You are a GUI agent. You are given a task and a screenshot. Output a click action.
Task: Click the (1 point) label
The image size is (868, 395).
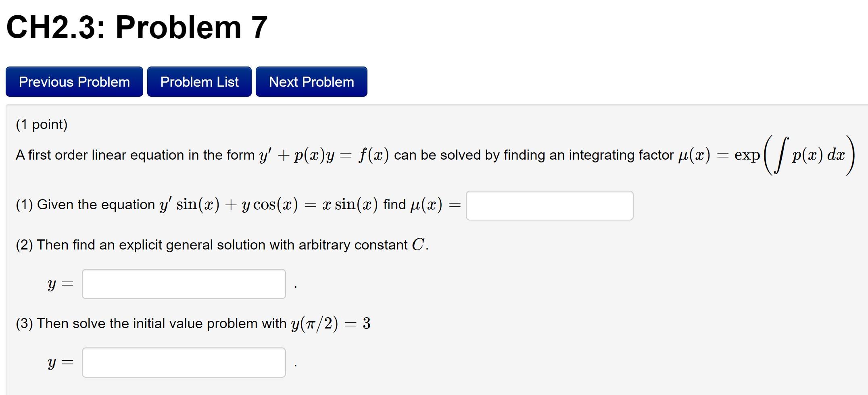coord(42,124)
